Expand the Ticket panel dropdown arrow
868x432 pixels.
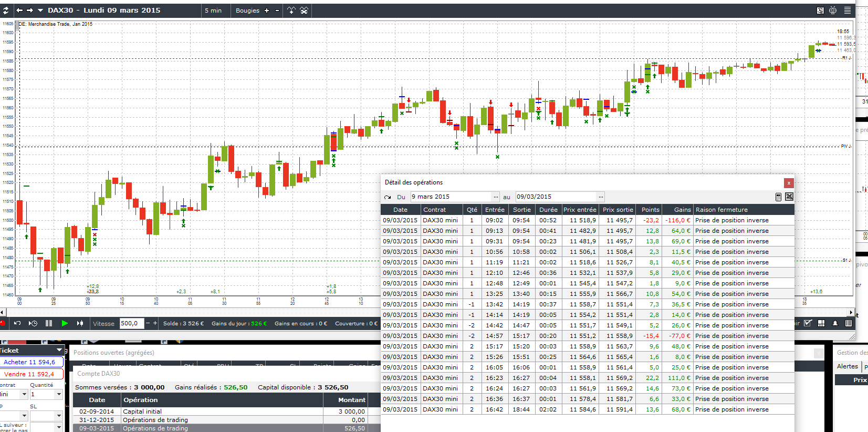pos(59,350)
